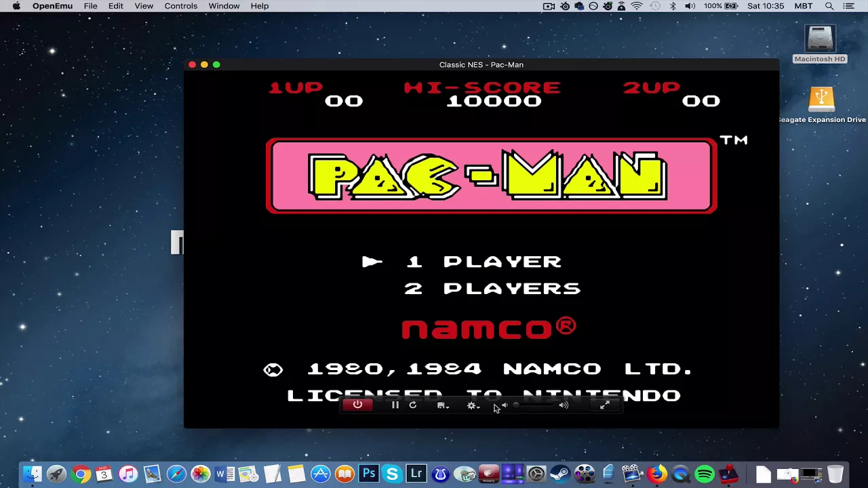Set maximum volume with loud speaker icon
This screenshot has width=868, height=488.
tap(564, 405)
